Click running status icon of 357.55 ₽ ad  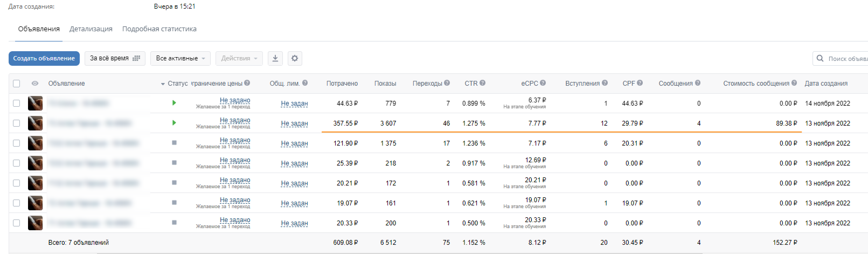coord(174,122)
